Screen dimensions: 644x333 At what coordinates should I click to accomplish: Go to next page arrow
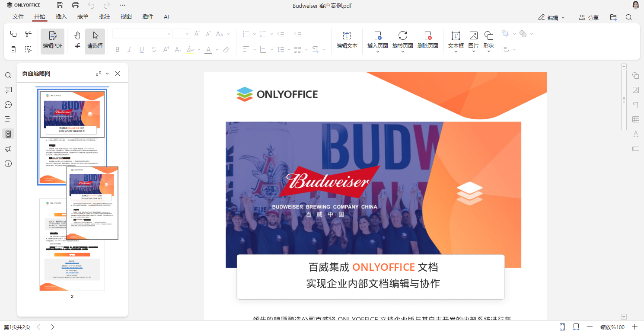53,327
